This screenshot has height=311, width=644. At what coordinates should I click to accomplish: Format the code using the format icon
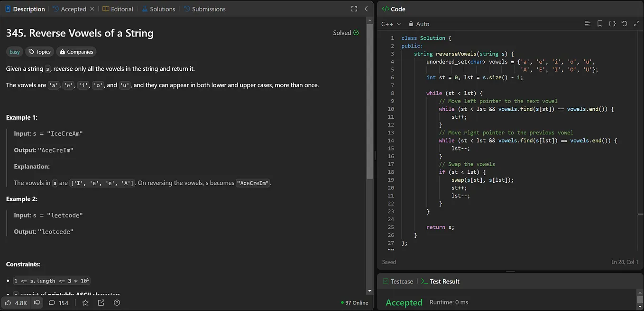pos(588,23)
